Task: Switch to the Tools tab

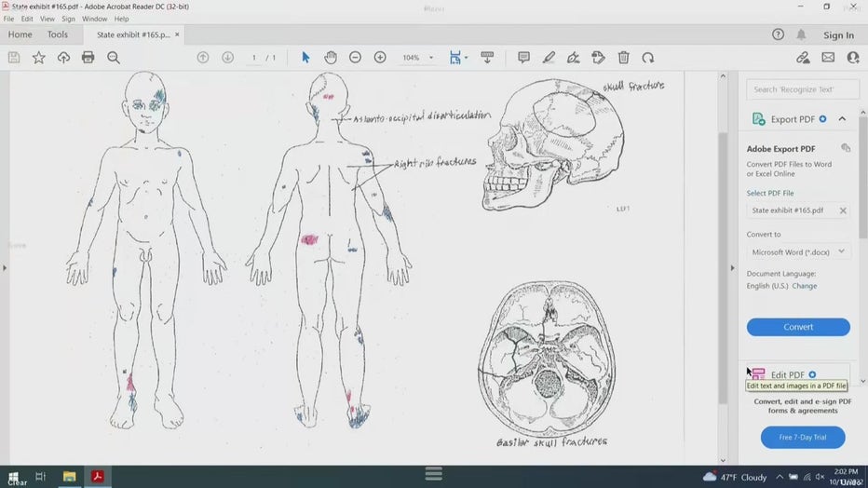Action: 58,34
